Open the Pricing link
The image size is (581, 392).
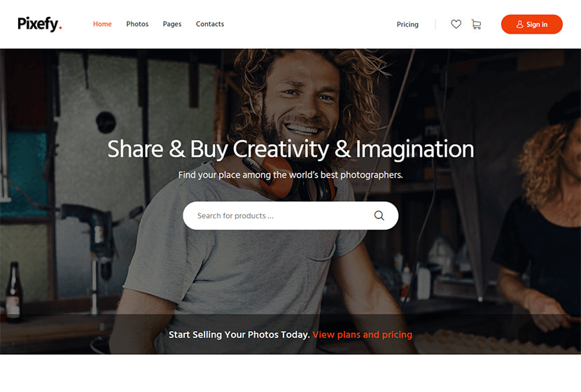[x=407, y=24]
